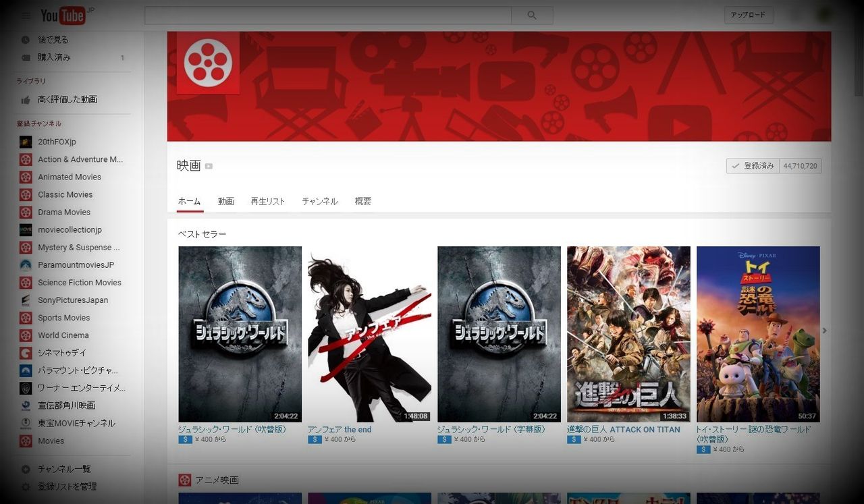This screenshot has height=504, width=864.
Task: Open チャンネル一覧 link in sidebar
Action: [x=64, y=469]
